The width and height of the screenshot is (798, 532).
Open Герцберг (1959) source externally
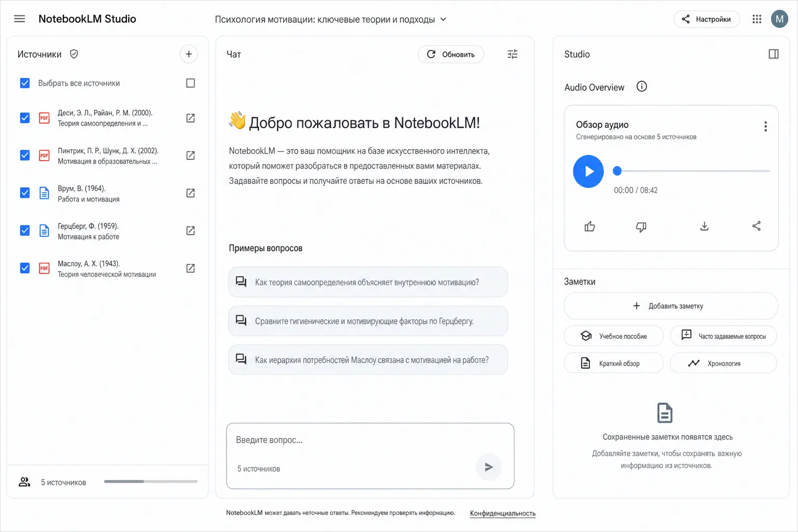(191, 230)
